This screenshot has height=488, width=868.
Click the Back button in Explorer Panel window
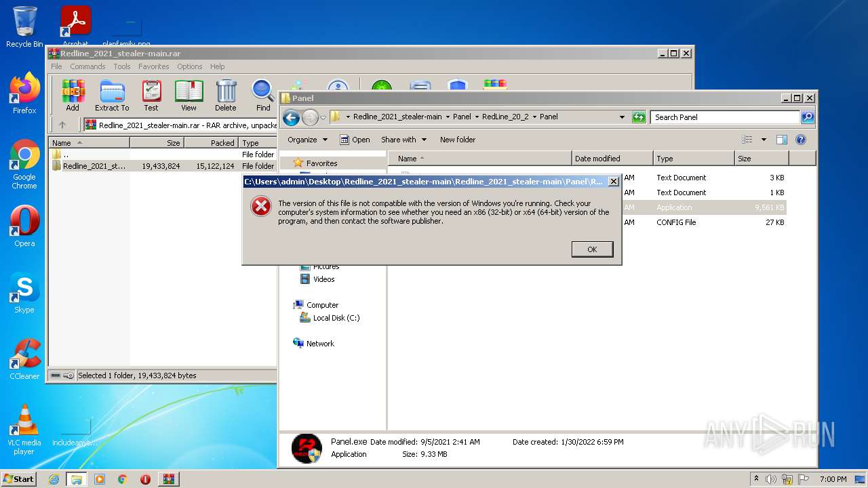pyautogui.click(x=292, y=117)
